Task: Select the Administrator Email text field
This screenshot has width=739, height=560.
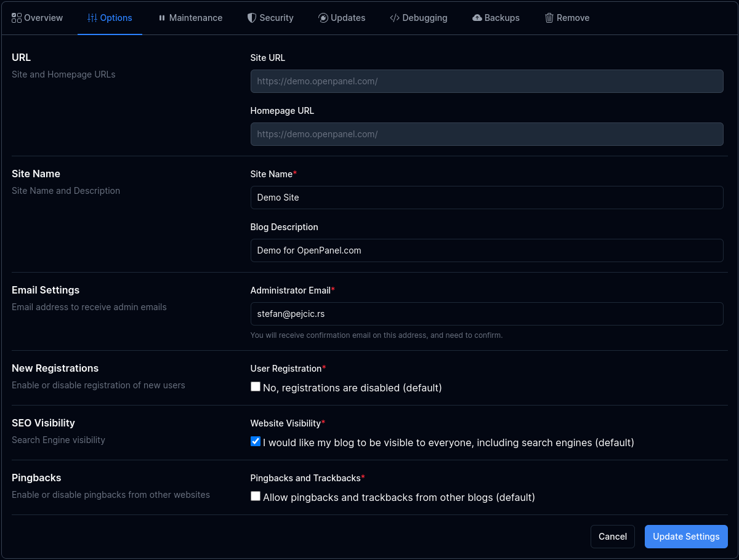Action: pos(487,314)
